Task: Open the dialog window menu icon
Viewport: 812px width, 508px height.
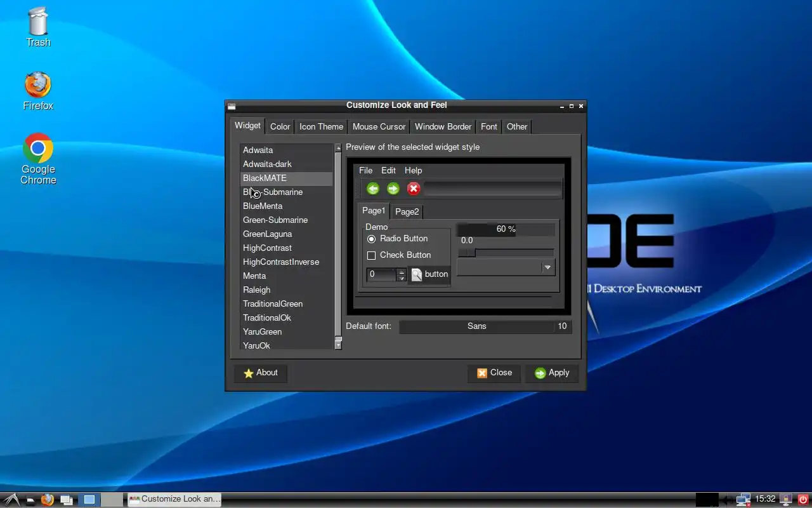Action: pyautogui.click(x=232, y=106)
